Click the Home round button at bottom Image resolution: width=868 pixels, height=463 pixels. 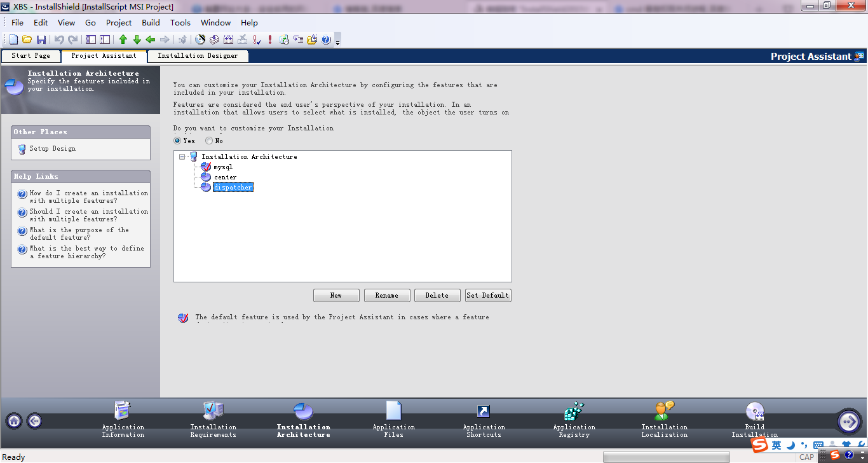coord(14,420)
